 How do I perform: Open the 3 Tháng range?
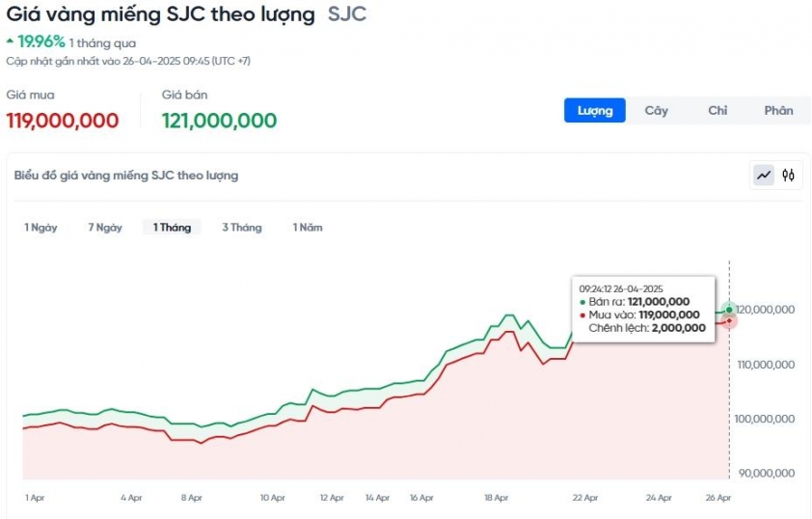coord(241,228)
